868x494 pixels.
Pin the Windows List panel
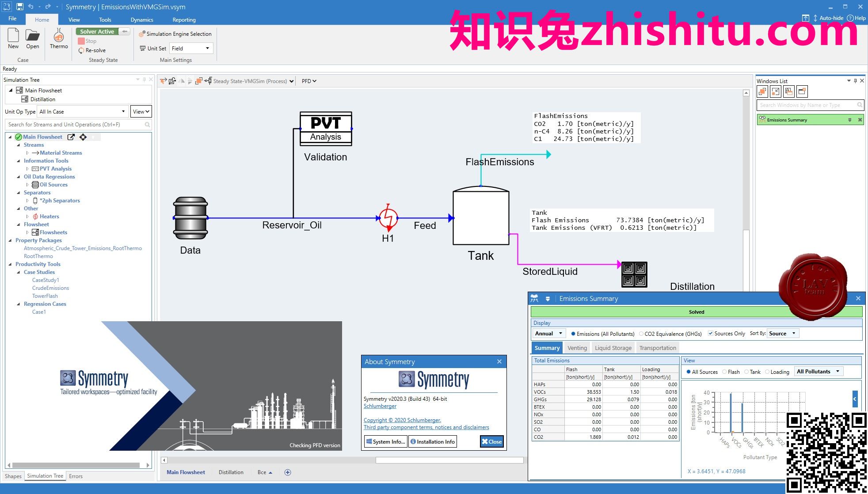[855, 81]
